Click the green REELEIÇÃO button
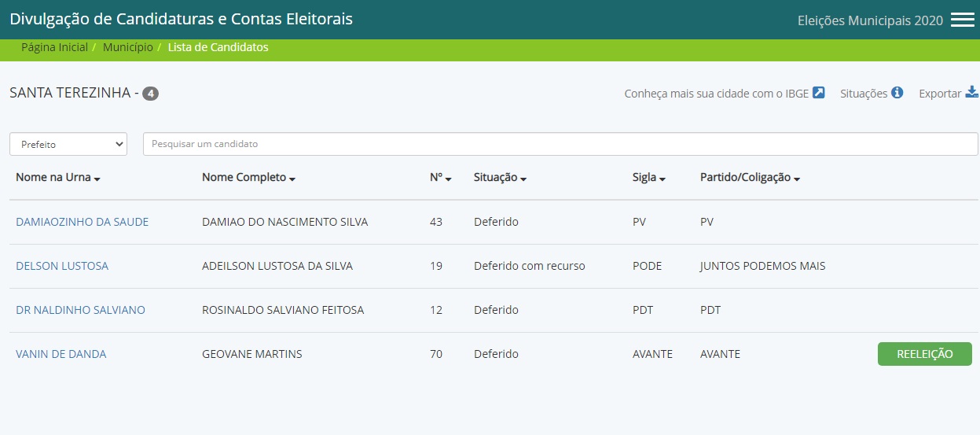The width and height of the screenshot is (980, 435). point(924,354)
